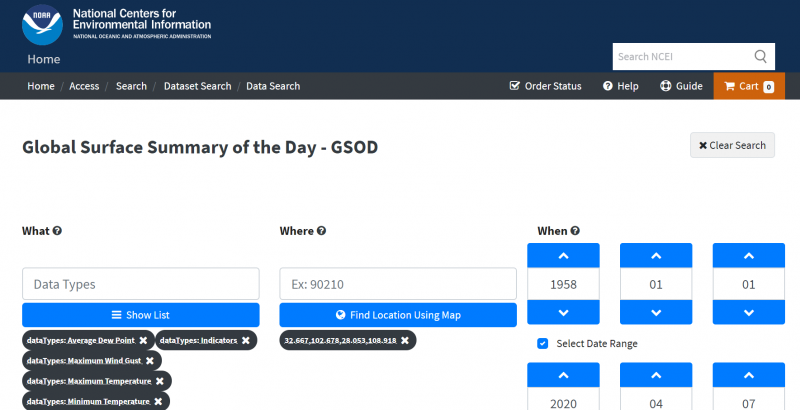Open the shopping Cart
This screenshot has width=800, height=410.
click(x=748, y=86)
